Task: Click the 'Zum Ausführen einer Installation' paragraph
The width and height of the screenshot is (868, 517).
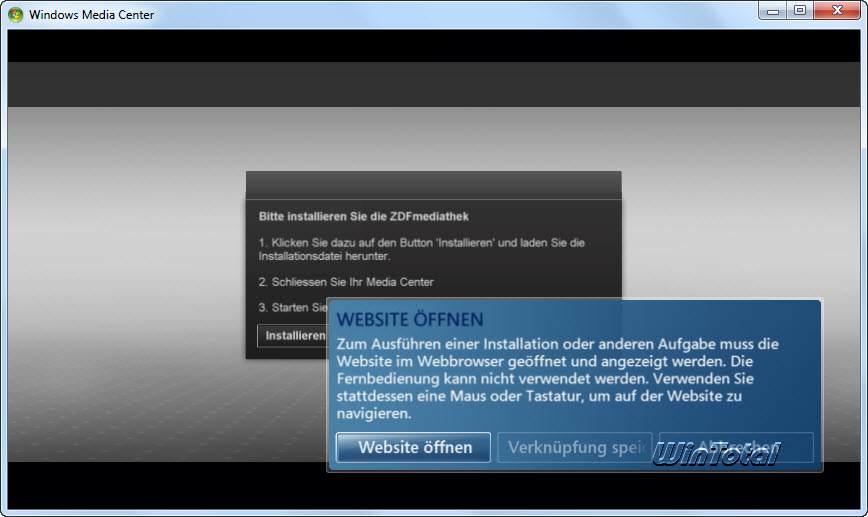Action: coord(557,379)
